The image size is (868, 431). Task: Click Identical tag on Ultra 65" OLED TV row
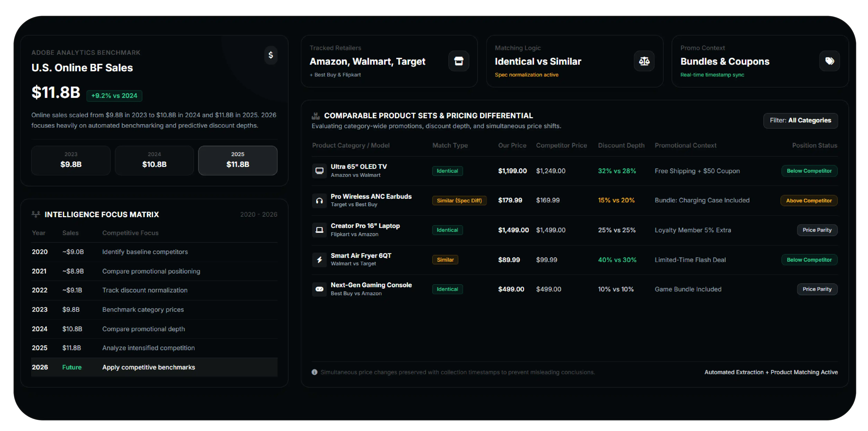point(447,171)
